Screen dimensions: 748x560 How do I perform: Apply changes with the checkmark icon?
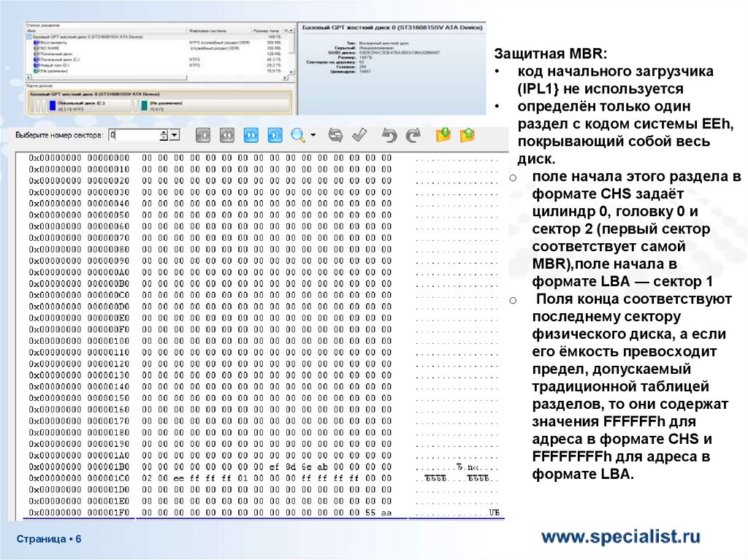(359, 136)
